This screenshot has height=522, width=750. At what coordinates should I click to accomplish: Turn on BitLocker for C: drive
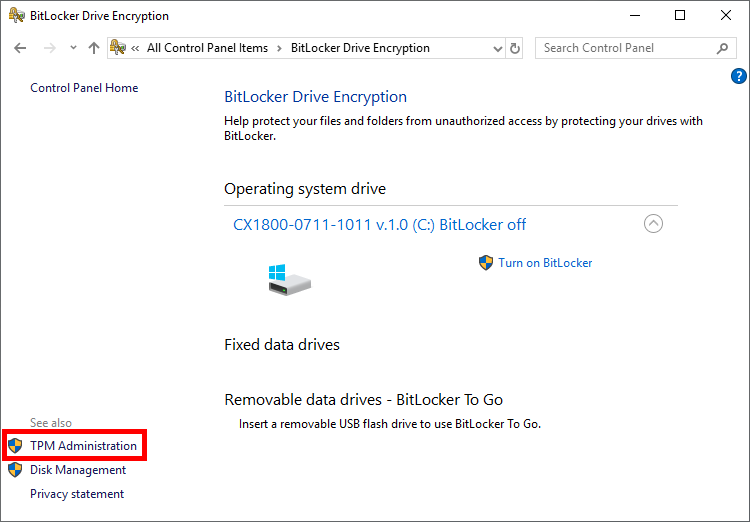click(x=545, y=263)
